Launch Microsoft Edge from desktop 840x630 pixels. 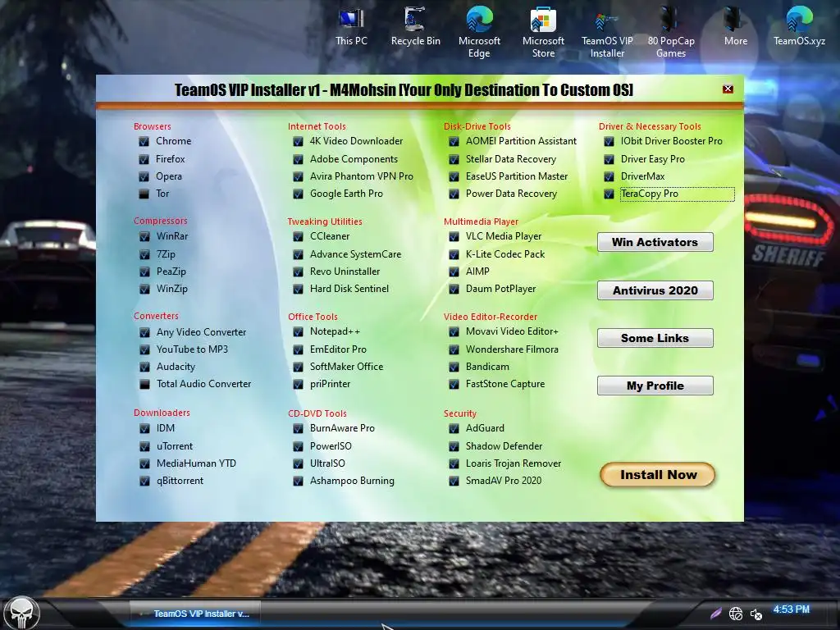[x=479, y=32]
